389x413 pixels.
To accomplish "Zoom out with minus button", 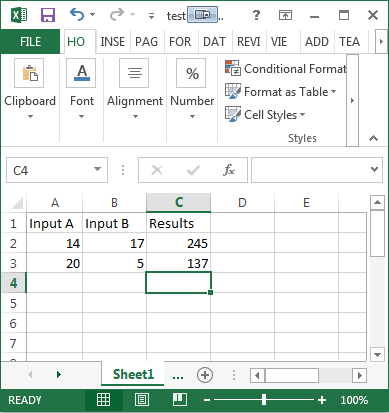I will (207, 400).
